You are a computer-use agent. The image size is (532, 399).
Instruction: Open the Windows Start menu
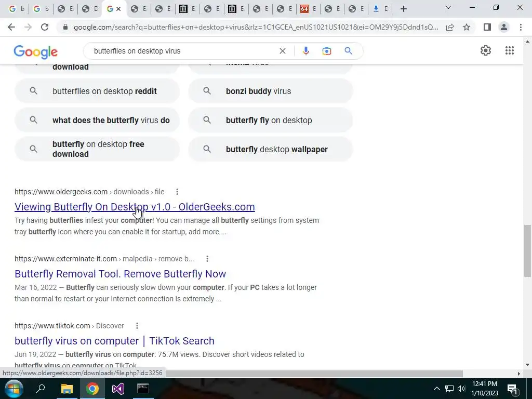pyautogui.click(x=14, y=389)
